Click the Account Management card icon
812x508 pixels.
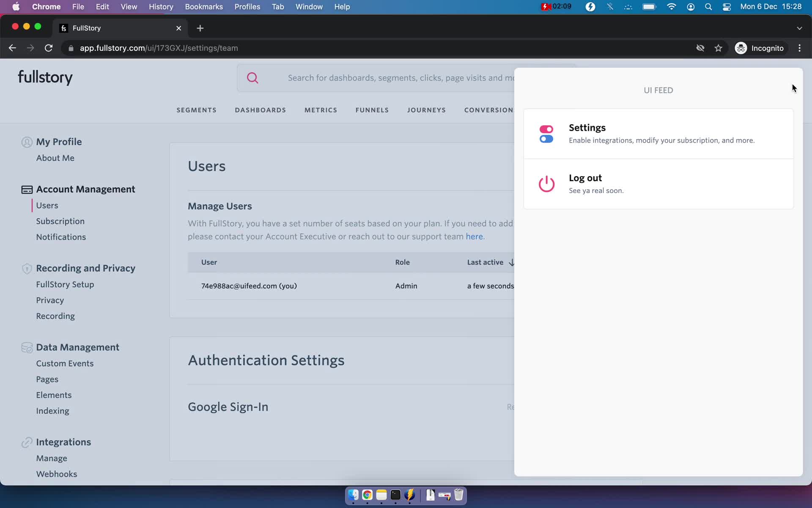27,190
